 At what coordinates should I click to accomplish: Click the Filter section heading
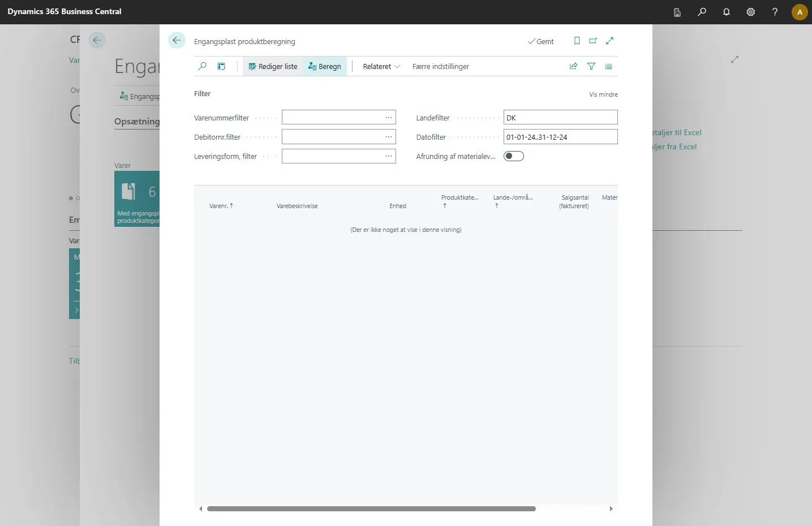pyautogui.click(x=202, y=94)
